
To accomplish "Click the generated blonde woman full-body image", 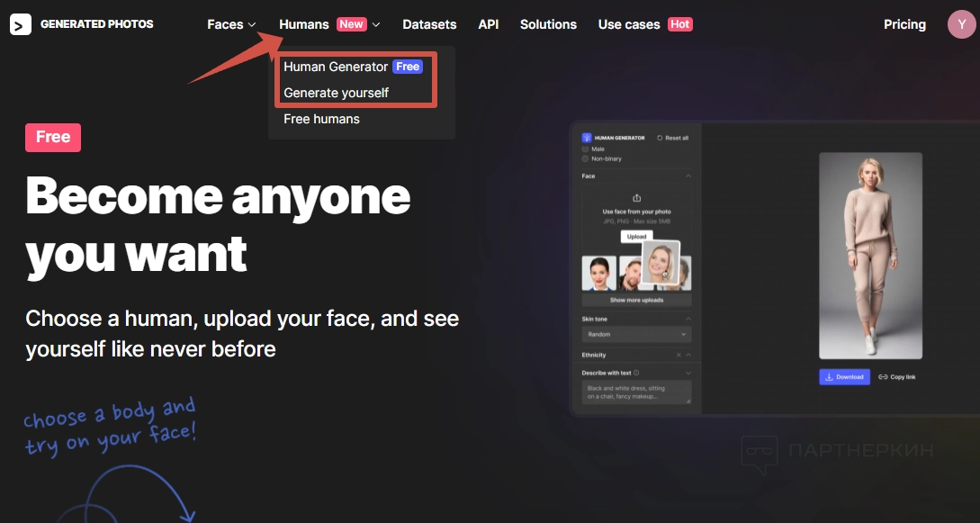I will coord(870,256).
